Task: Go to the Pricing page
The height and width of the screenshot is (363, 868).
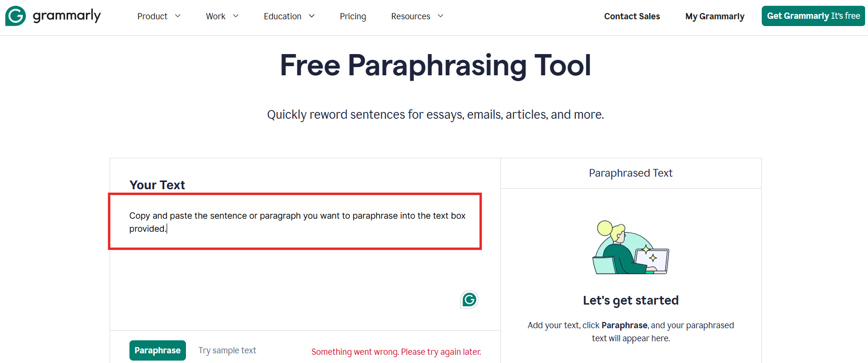Action: click(353, 16)
